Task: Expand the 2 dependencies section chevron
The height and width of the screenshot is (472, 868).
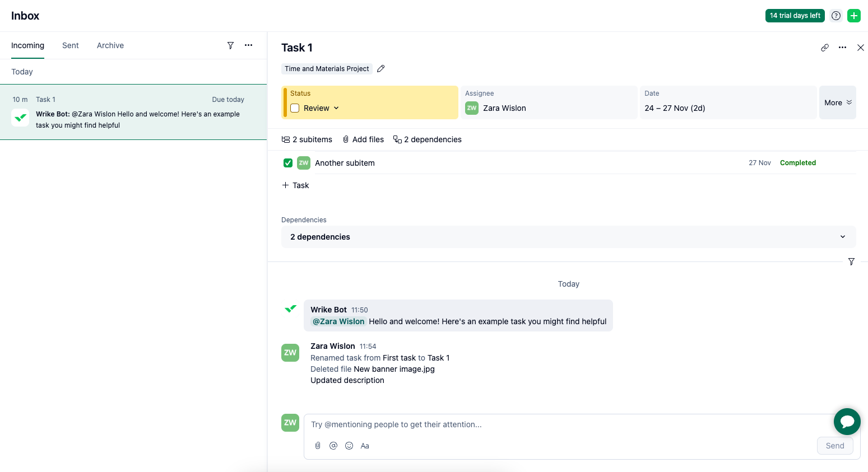Action: 843,237
